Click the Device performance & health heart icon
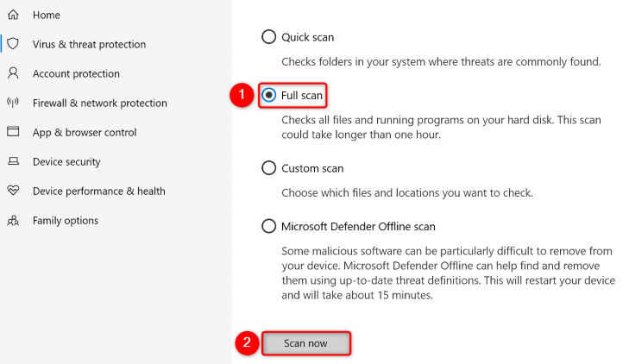Image resolution: width=629 pixels, height=364 pixels. [x=13, y=191]
